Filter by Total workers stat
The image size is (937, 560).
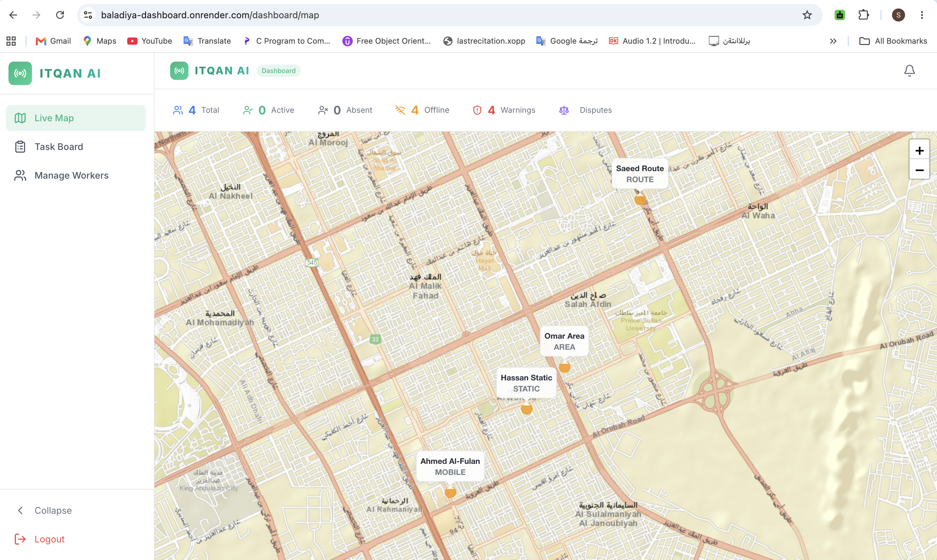tap(196, 110)
